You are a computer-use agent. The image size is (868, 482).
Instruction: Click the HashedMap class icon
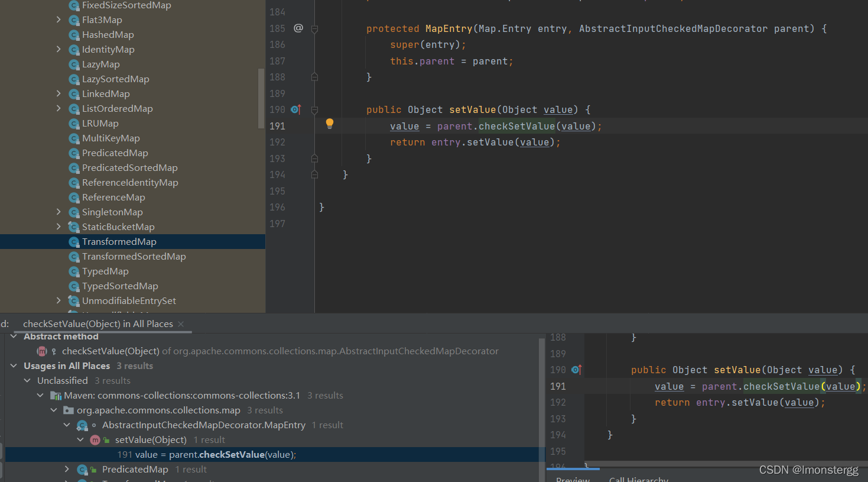pyautogui.click(x=74, y=35)
